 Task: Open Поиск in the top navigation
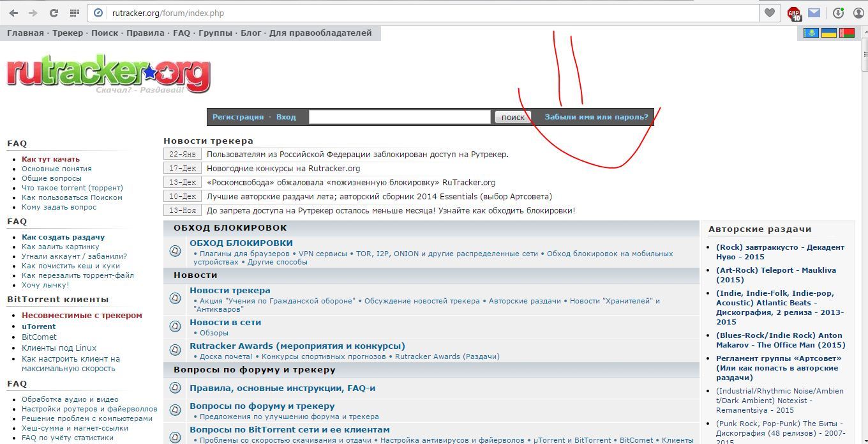click(x=105, y=33)
